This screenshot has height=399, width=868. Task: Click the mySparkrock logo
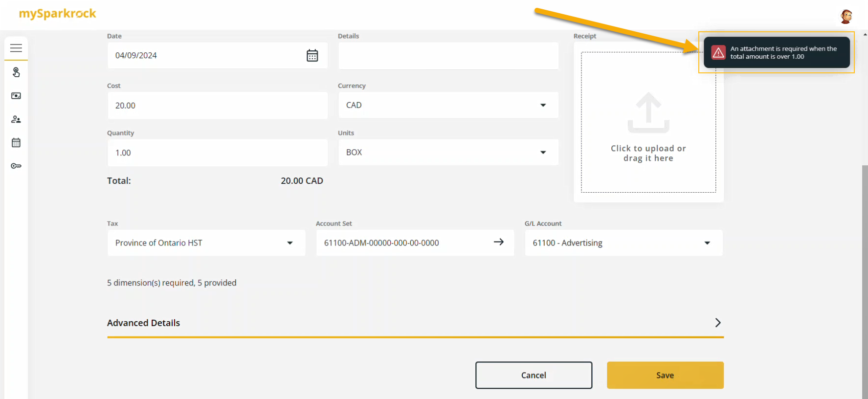(x=57, y=14)
